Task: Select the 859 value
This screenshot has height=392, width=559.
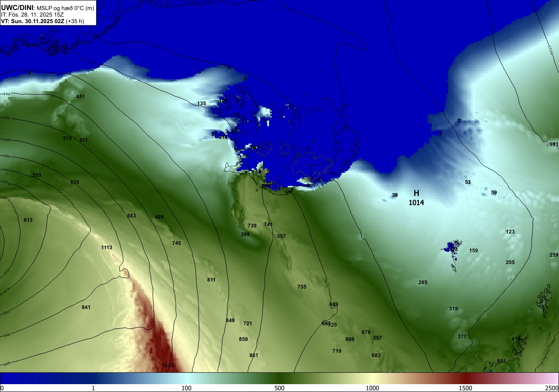Action: [x=243, y=339]
